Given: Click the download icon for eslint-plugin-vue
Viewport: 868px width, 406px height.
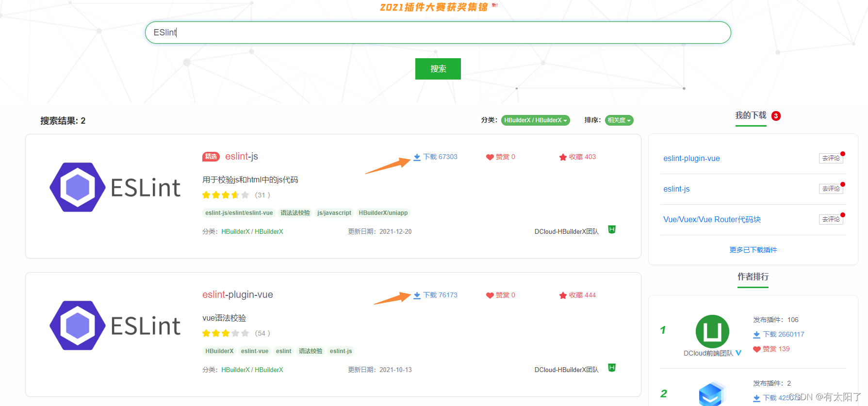Looking at the screenshot, I should 417,295.
